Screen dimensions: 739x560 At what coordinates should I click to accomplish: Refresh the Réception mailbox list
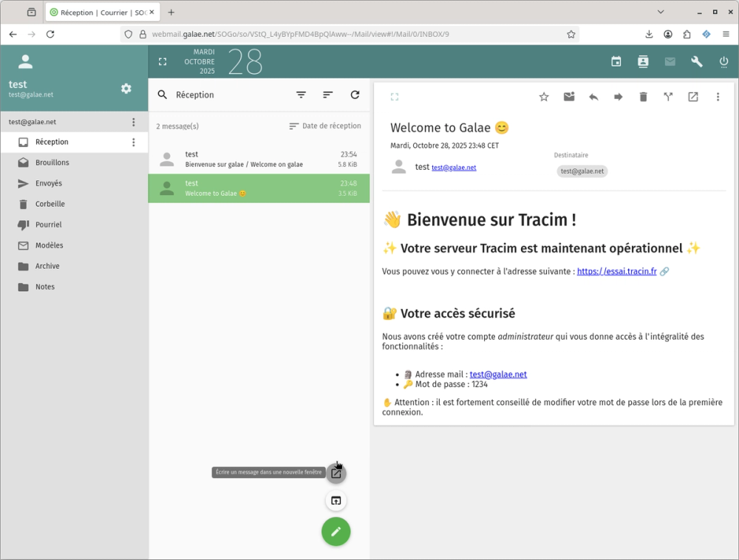[x=354, y=95]
